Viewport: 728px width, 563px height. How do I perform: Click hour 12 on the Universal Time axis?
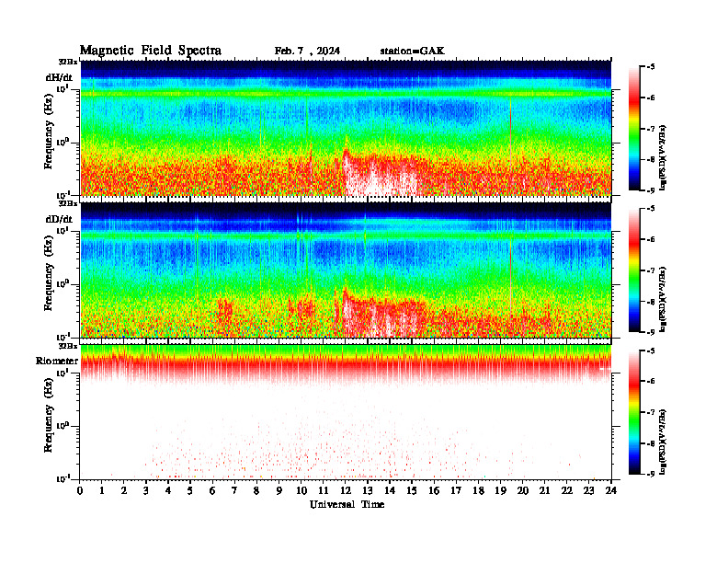[346, 490]
